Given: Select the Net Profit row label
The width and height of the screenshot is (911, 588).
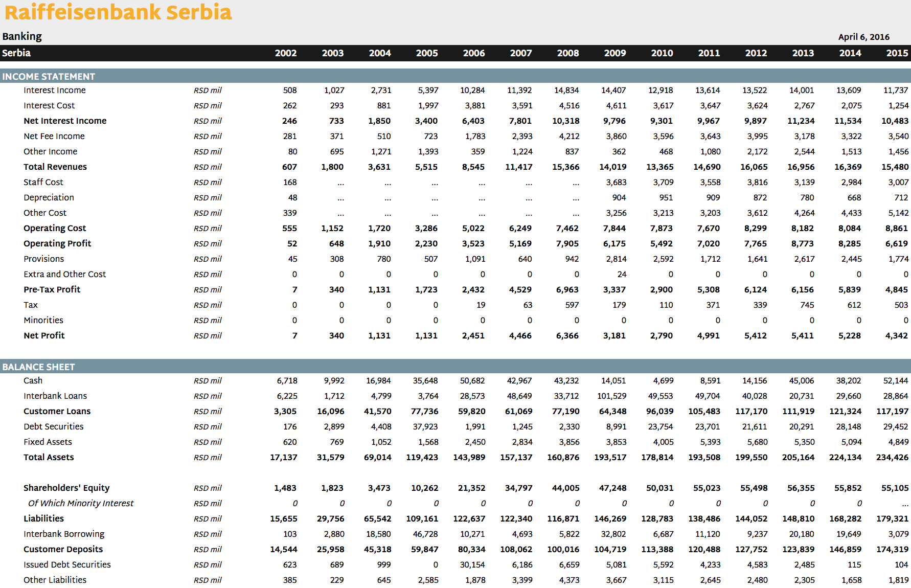Looking at the screenshot, I should point(44,336).
